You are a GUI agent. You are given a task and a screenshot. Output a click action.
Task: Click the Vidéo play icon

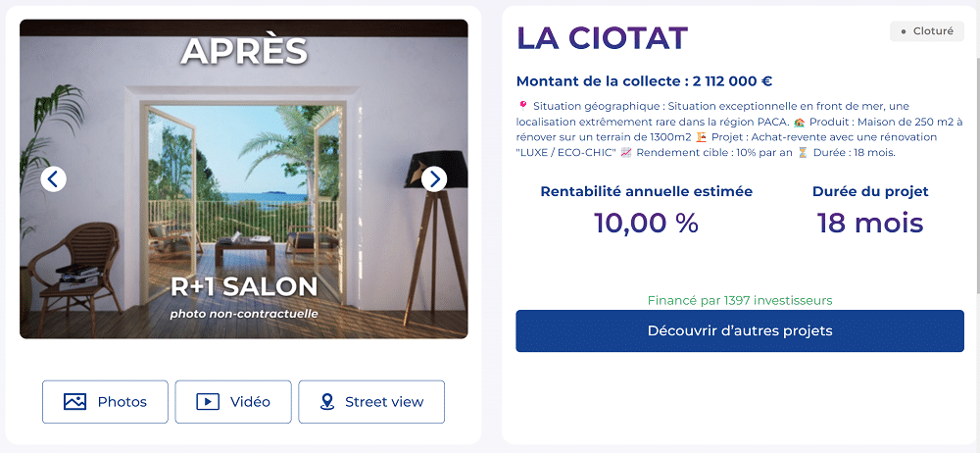208,402
